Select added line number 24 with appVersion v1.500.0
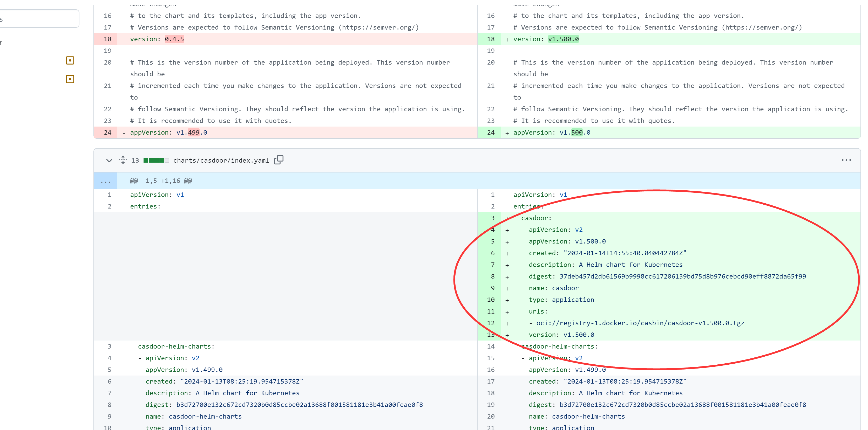This screenshot has height=430, width=868. tap(491, 133)
